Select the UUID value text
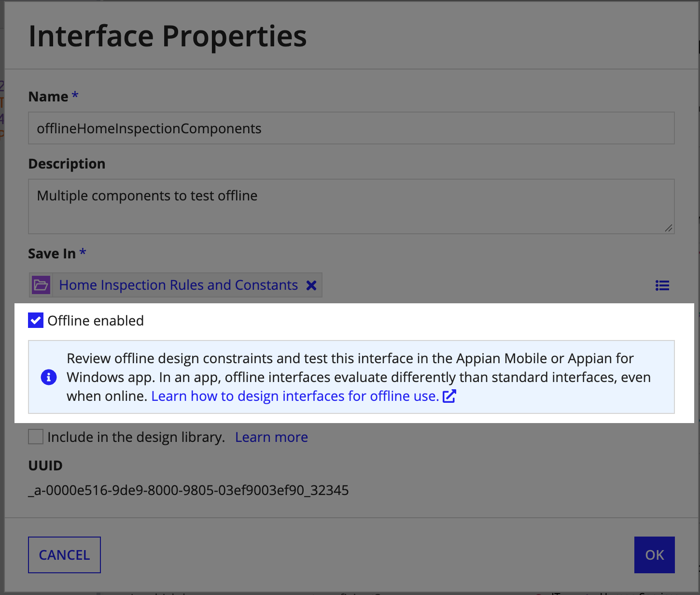 tap(188, 490)
